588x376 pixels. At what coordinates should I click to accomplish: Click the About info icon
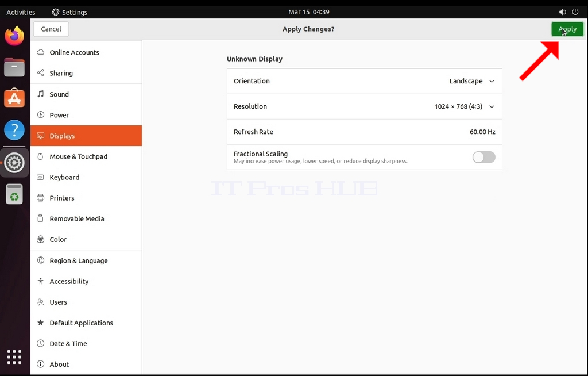(41, 364)
